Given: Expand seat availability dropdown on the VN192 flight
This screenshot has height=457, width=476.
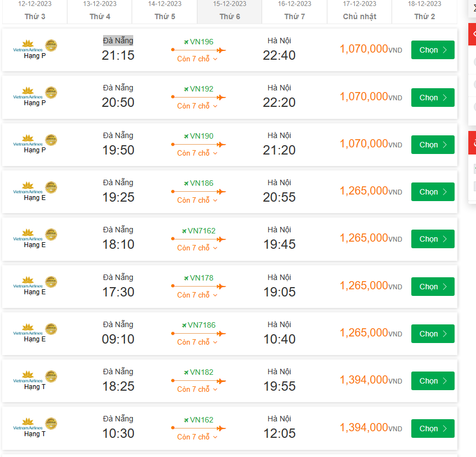Looking at the screenshot, I should click(x=197, y=106).
